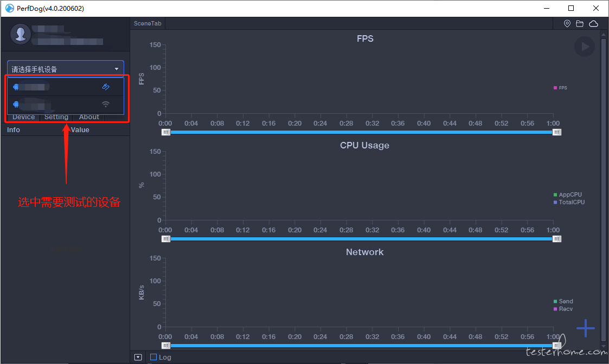Close the PerfDog window
Image resolution: width=609 pixels, height=364 pixels.
coord(596,8)
